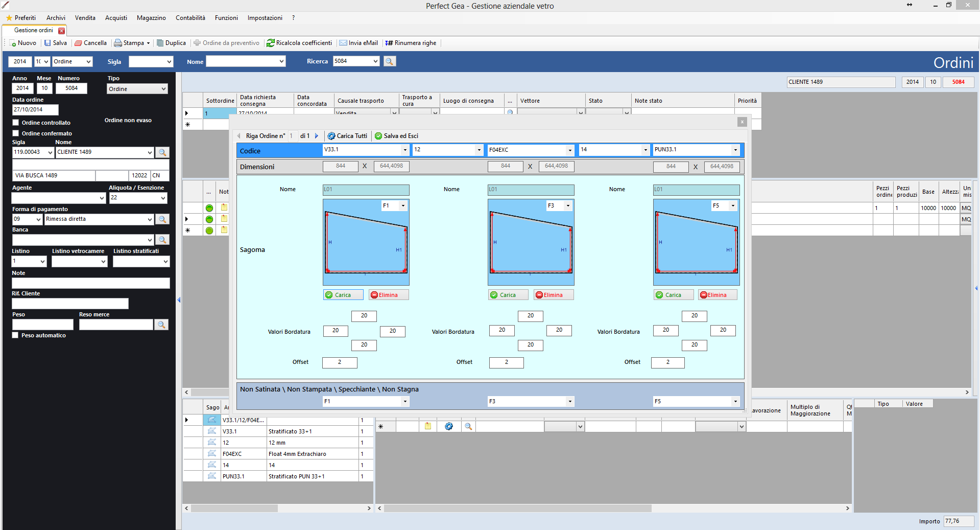Viewport: 980px width, 530px height.
Task: Open the Stampa print option
Action: (132, 43)
